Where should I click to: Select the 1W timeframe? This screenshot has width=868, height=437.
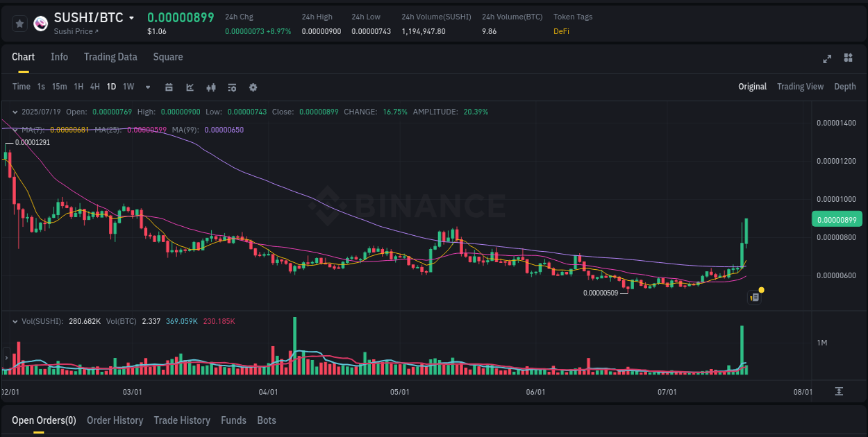(127, 87)
